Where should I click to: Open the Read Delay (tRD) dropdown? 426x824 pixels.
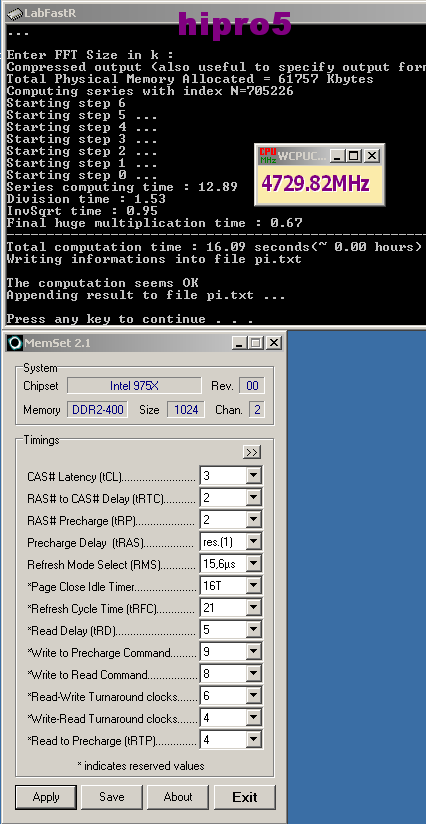pos(254,630)
